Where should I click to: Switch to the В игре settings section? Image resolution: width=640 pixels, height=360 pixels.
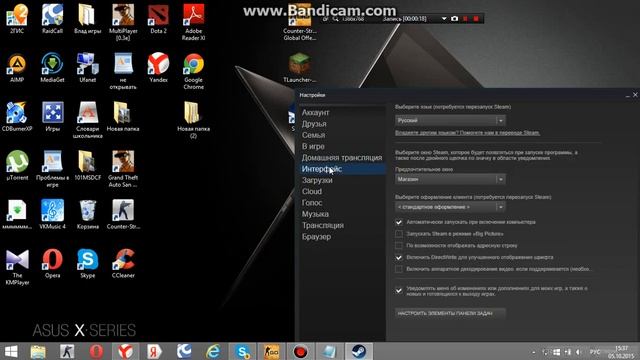(313, 146)
